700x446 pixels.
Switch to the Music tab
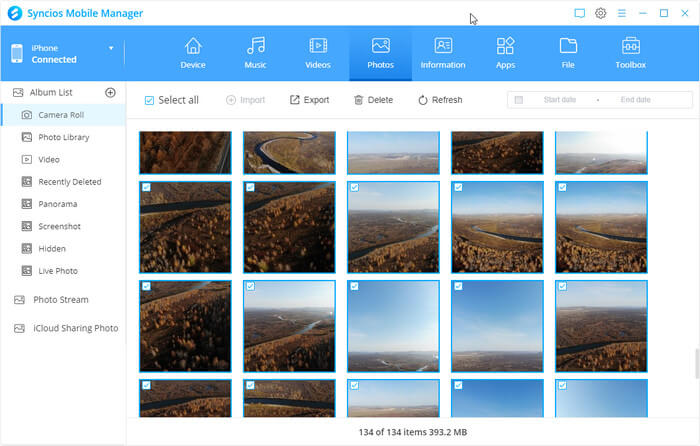pos(255,53)
